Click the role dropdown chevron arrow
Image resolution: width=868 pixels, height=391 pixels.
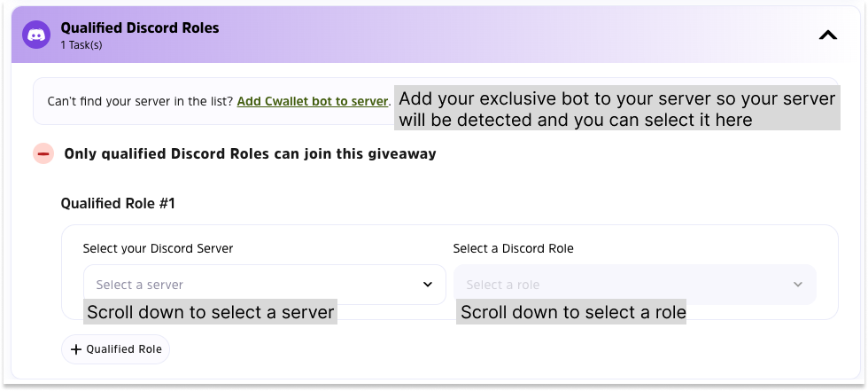coord(797,285)
